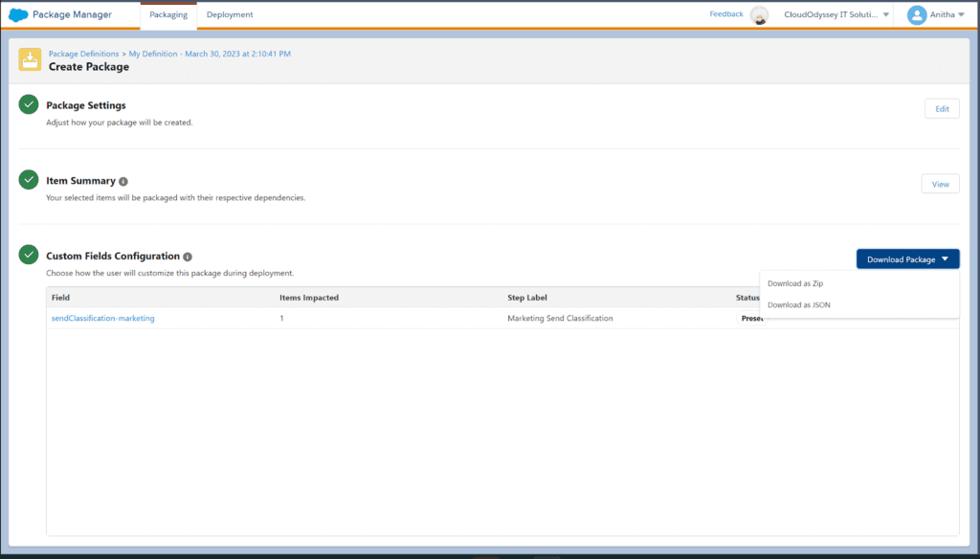
Task: Click the Field column header
Action: click(x=60, y=298)
